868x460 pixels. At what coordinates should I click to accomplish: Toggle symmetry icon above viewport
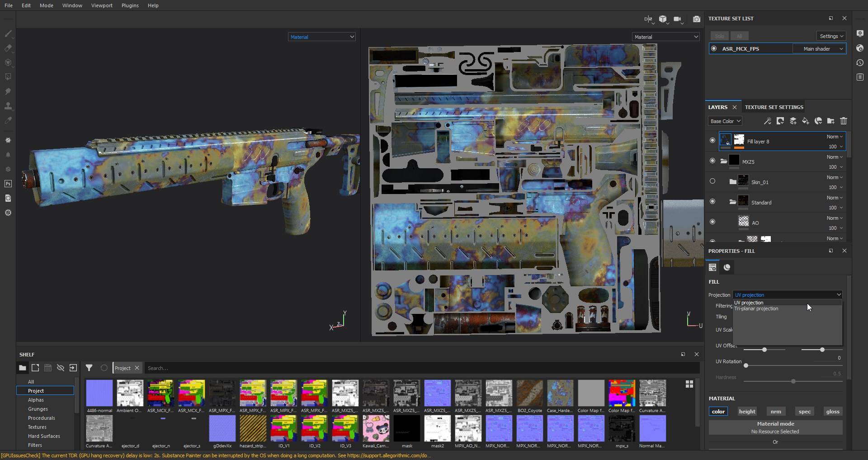tap(648, 19)
